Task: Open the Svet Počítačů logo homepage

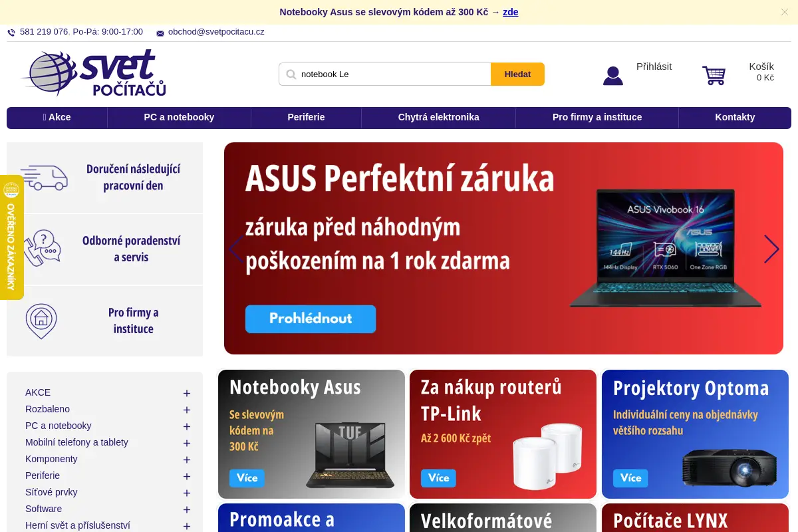Action: [x=93, y=73]
